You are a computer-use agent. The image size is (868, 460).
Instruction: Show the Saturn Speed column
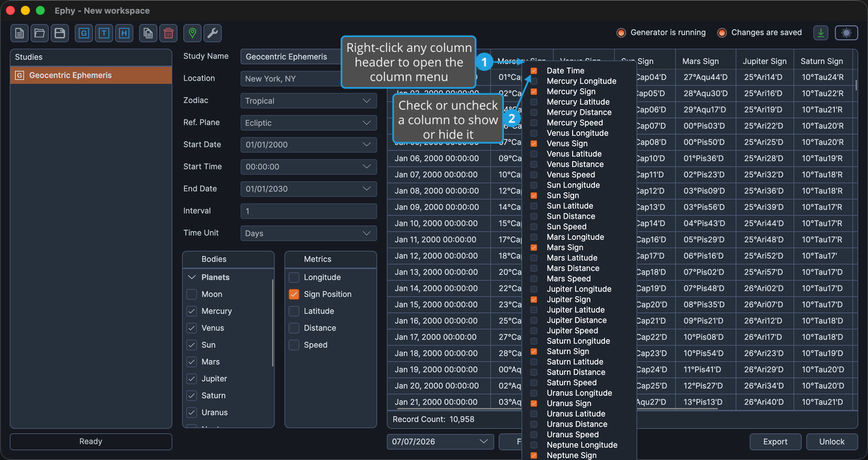pos(534,383)
